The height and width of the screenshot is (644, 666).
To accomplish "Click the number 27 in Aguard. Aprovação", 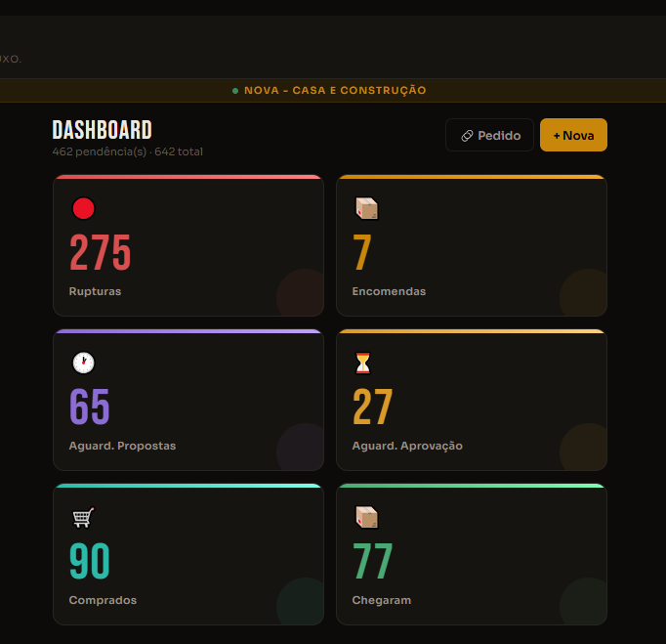I will [372, 407].
